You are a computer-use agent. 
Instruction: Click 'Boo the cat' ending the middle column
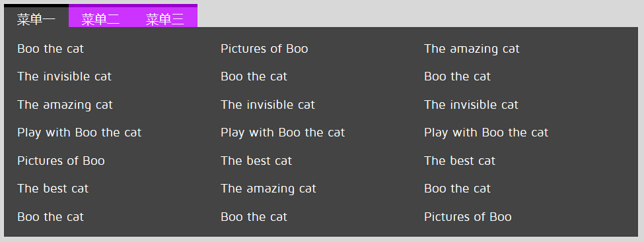point(254,216)
